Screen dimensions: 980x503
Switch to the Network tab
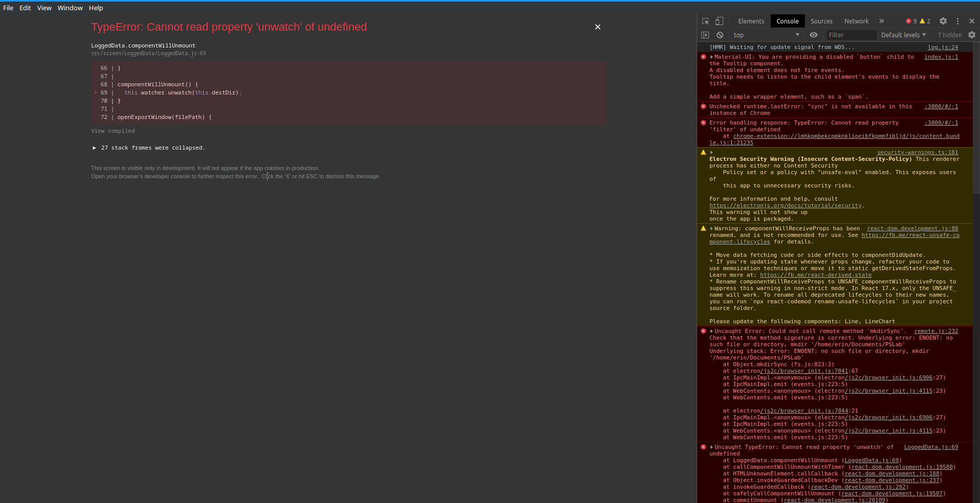856,21
